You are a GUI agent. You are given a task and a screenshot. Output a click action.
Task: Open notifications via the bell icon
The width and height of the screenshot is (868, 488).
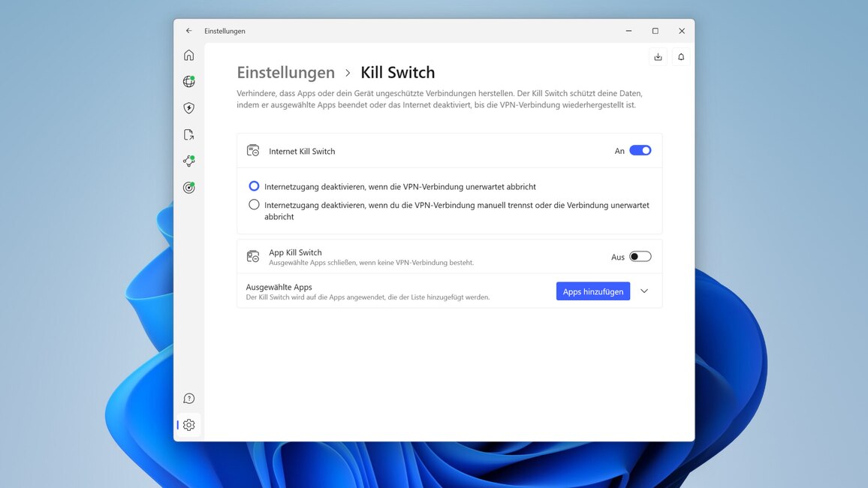tap(681, 56)
